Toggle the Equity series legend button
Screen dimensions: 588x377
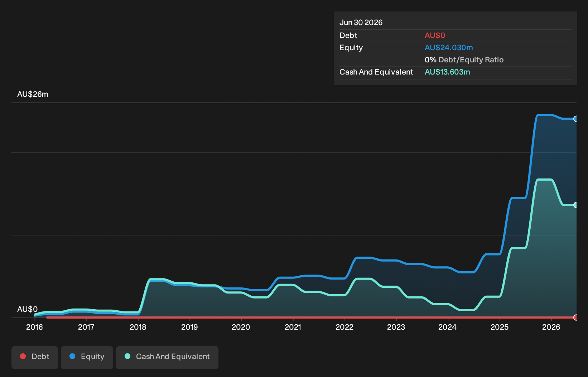(x=87, y=357)
